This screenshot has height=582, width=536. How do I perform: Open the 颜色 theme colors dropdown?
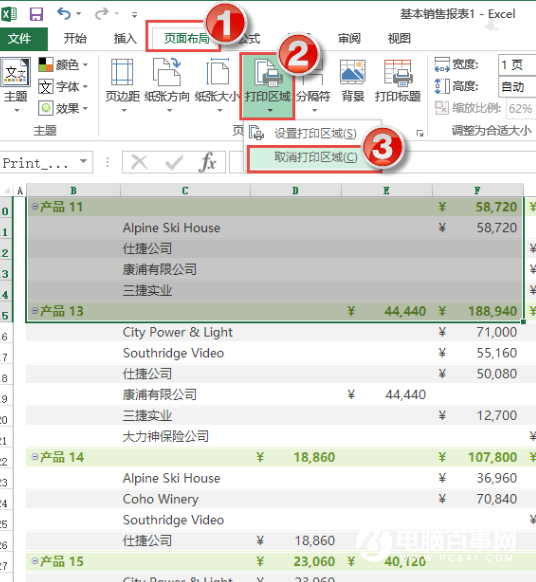pyautogui.click(x=63, y=65)
